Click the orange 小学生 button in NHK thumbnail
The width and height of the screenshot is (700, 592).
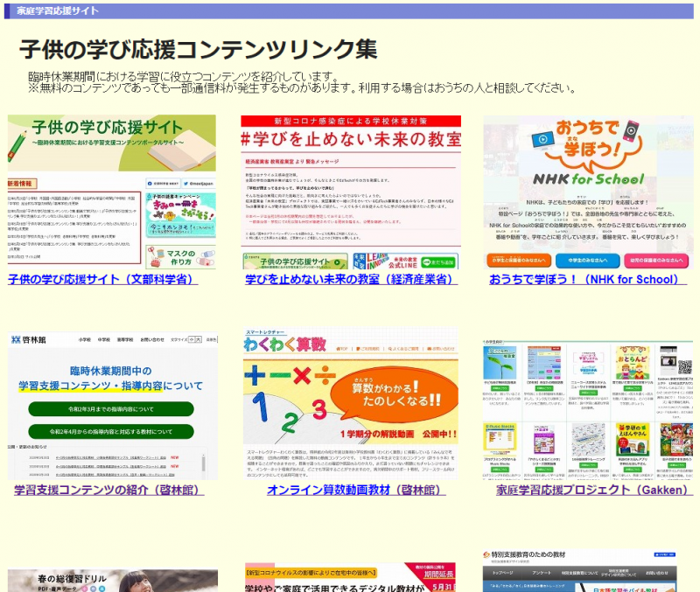[519, 261]
